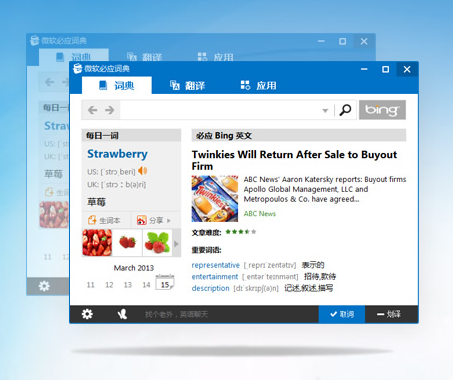Click the forward arrow in search bar
This screenshot has height=380, width=453.
pos(110,110)
